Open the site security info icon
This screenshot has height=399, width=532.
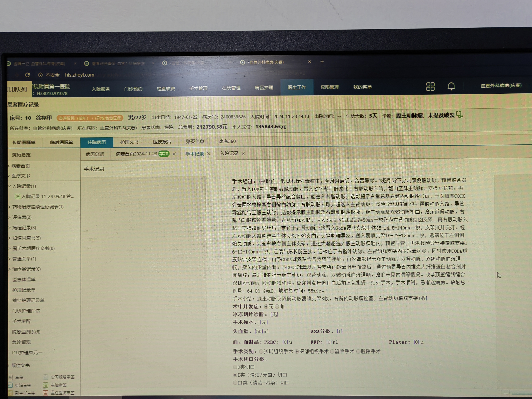pyautogui.click(x=40, y=75)
